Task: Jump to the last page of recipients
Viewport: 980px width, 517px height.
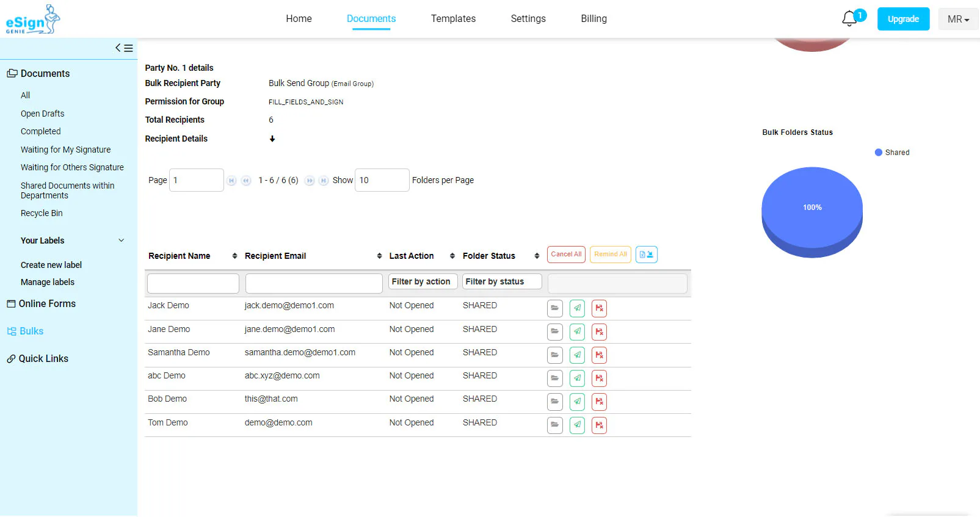Action: [x=324, y=181]
